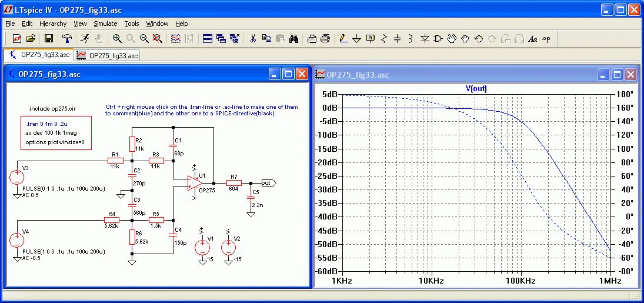Viewport: 644px width, 303px height.
Task: Select the Place Ground tool
Action: point(357,39)
